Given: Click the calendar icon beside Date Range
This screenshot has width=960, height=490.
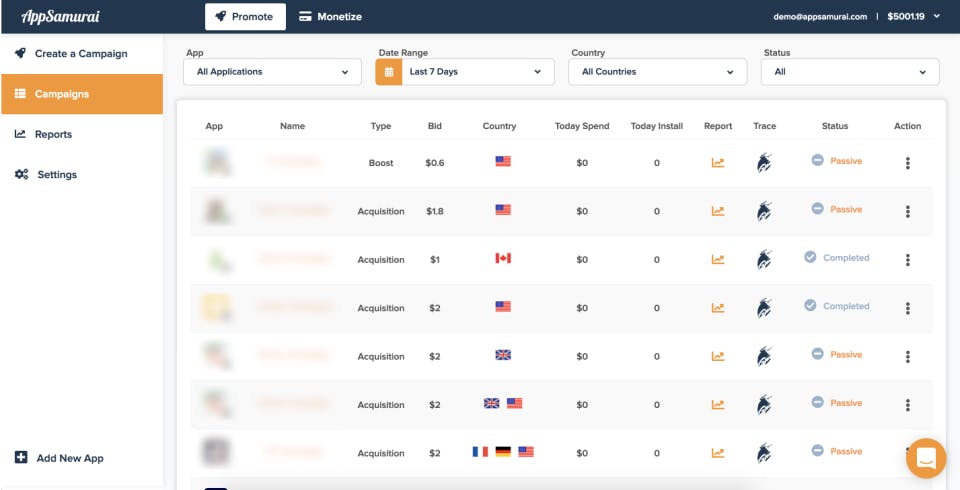Looking at the screenshot, I should 389,72.
